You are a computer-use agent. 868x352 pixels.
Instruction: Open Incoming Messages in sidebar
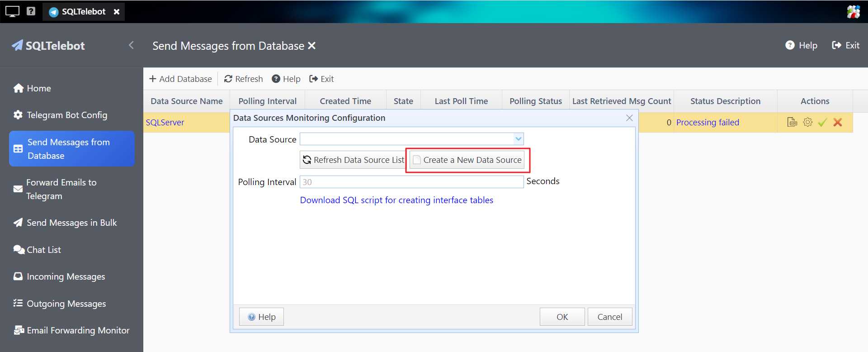click(66, 276)
